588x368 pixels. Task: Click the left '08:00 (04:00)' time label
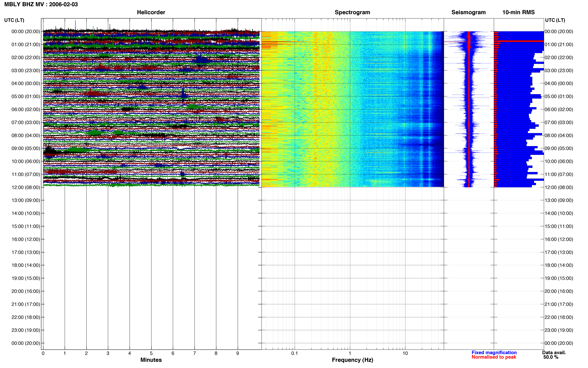click(x=26, y=135)
